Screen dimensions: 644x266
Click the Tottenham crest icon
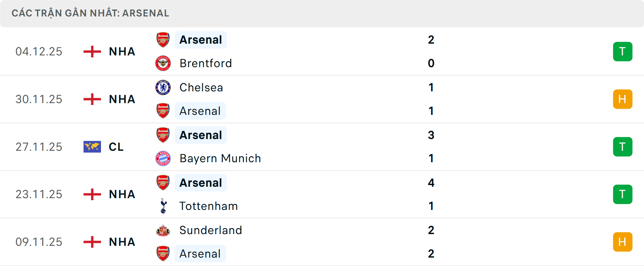pyautogui.click(x=163, y=206)
